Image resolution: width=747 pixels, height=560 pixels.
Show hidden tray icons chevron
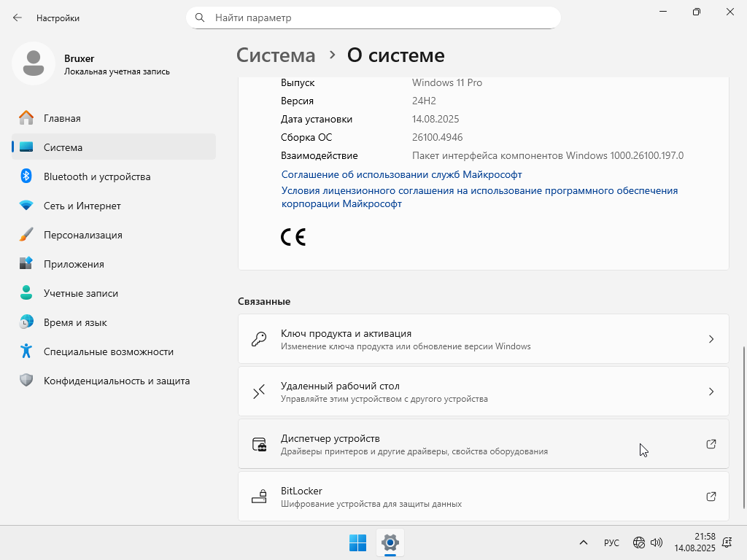click(x=584, y=542)
